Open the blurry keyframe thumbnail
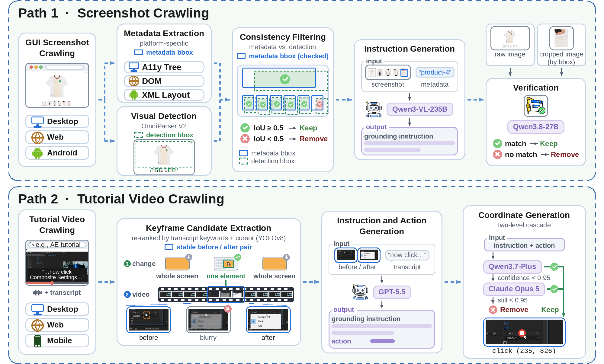Viewport: 604px width, 364px height. [208, 320]
